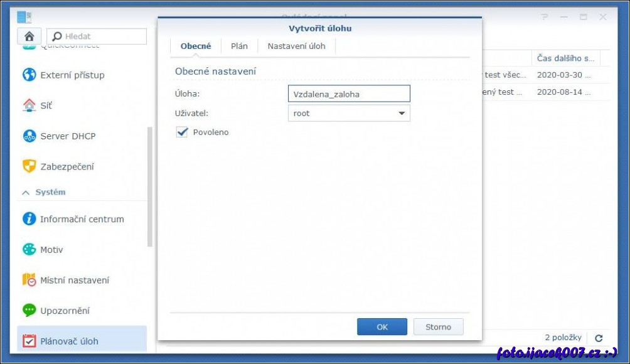The width and height of the screenshot is (630, 364).
Task: Switch to the Plán tab
Action: (x=239, y=46)
